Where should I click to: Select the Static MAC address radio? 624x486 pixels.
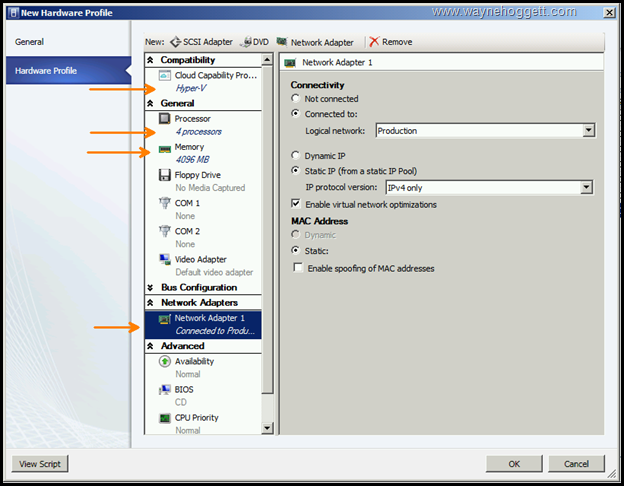[295, 250]
